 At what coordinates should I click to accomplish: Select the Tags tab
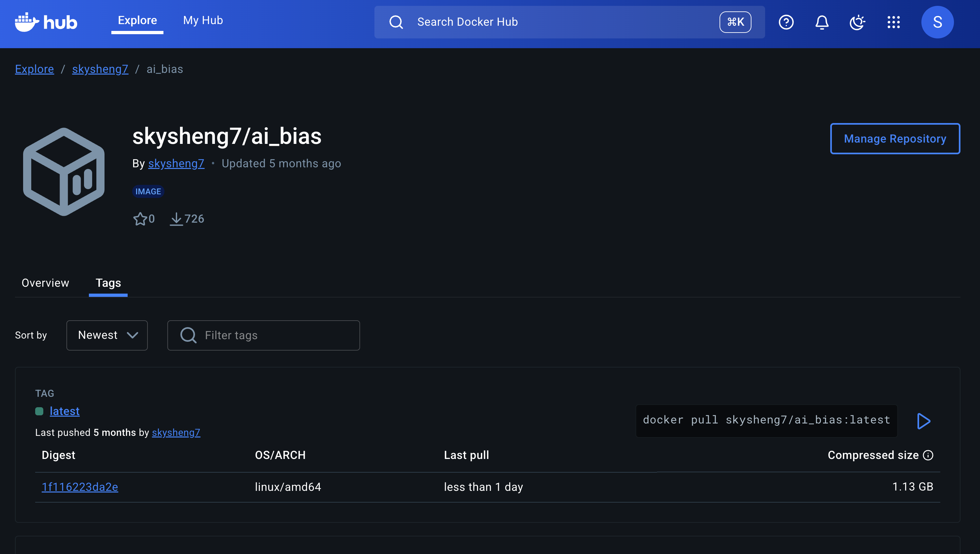point(108,283)
